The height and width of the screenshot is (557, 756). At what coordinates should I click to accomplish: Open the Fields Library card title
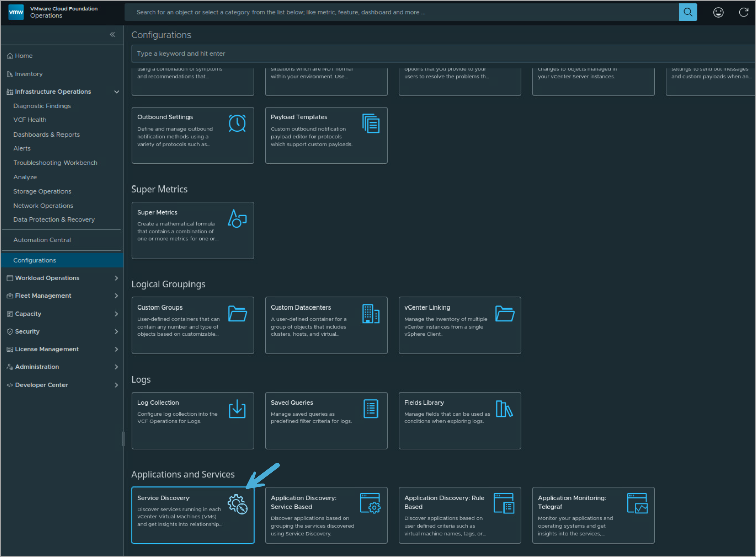[424, 403]
